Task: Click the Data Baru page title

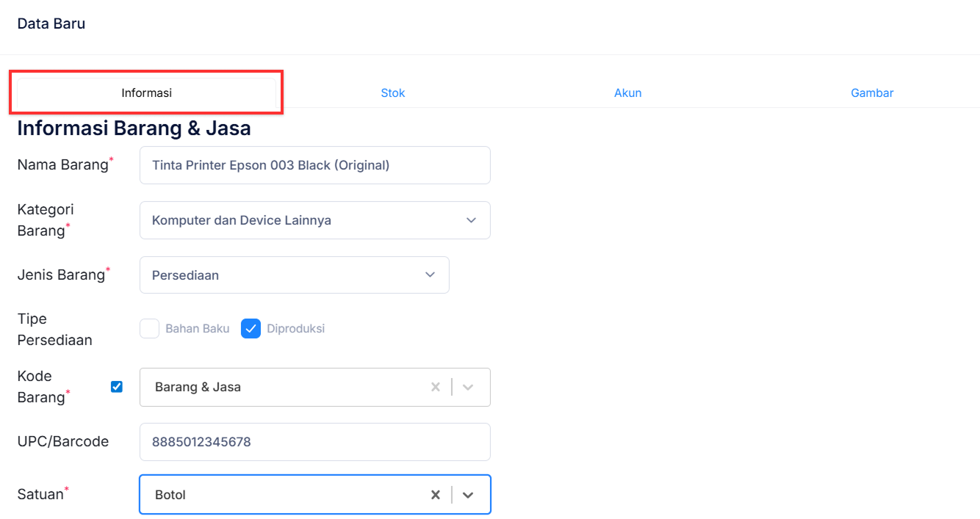Action: pyautogui.click(x=51, y=23)
